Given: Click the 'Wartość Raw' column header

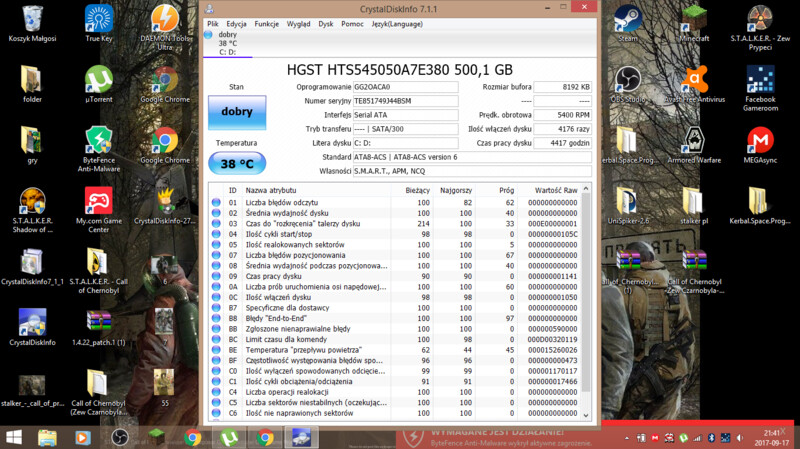Looking at the screenshot, I should click(x=555, y=189).
